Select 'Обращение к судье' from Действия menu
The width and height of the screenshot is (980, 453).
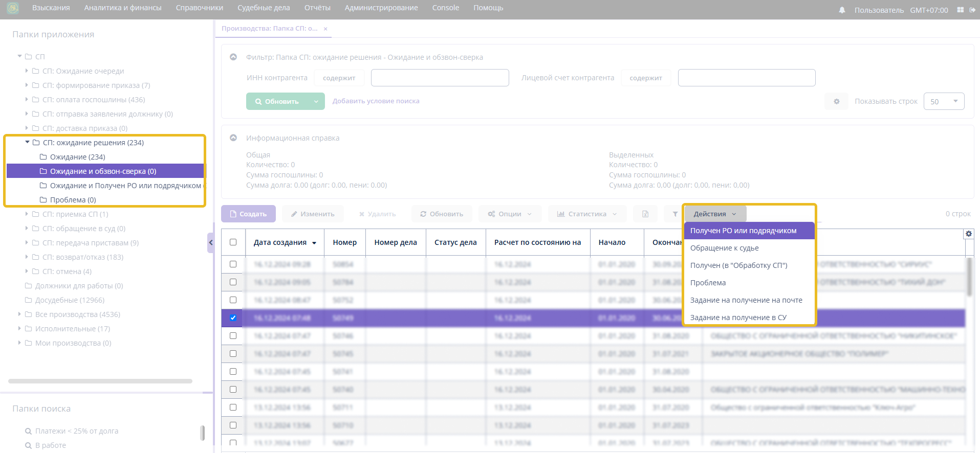pos(724,248)
